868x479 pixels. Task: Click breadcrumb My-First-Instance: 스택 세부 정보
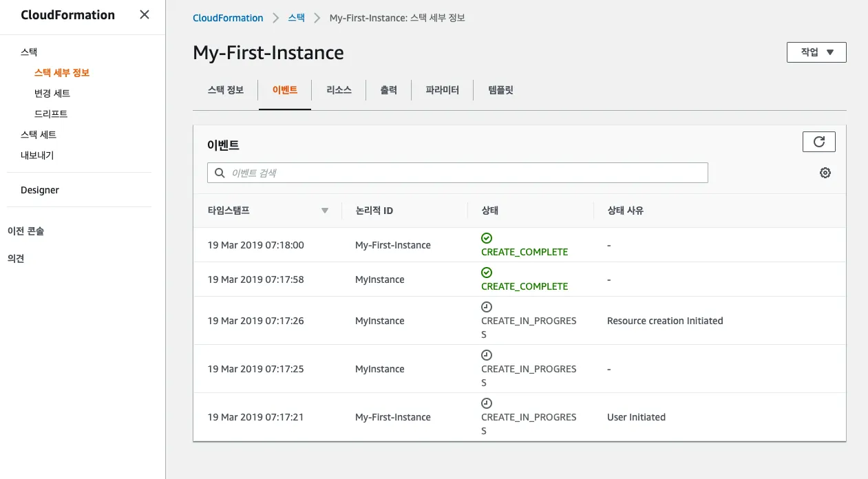pos(397,18)
